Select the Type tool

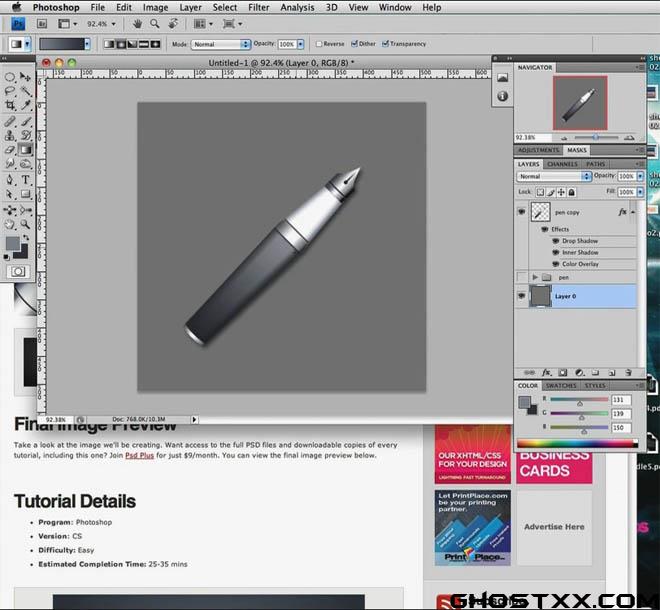coord(26,180)
